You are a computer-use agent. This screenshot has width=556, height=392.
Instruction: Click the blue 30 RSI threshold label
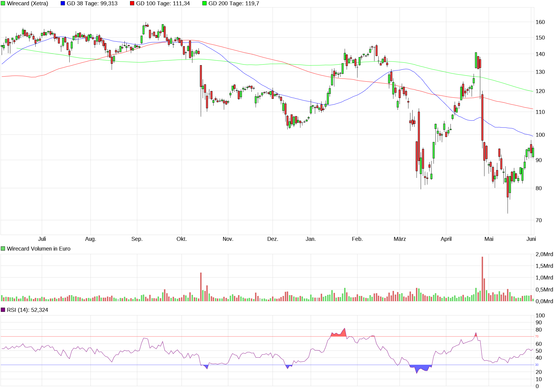click(537, 365)
